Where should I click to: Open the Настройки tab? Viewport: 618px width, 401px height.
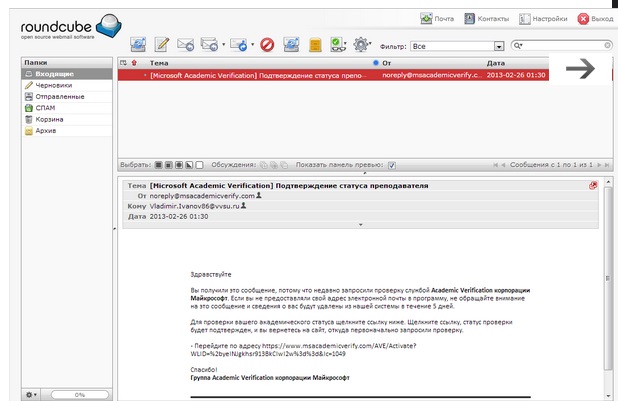[543, 19]
